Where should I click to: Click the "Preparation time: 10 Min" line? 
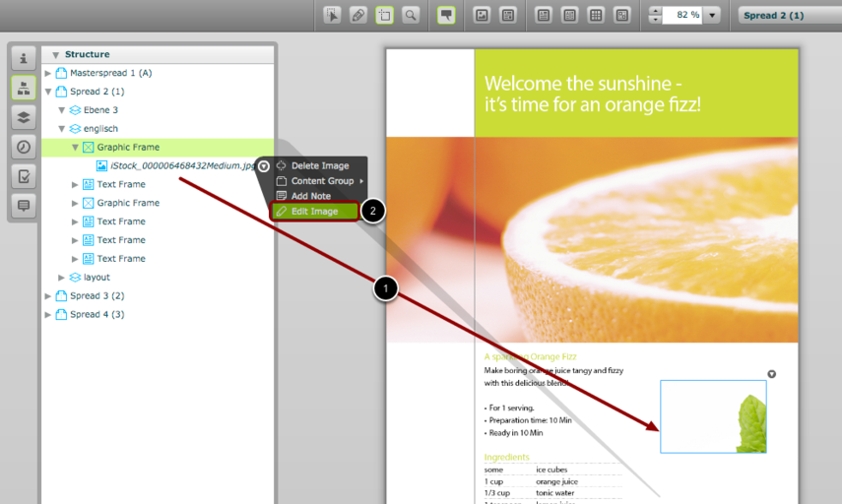pos(530,420)
